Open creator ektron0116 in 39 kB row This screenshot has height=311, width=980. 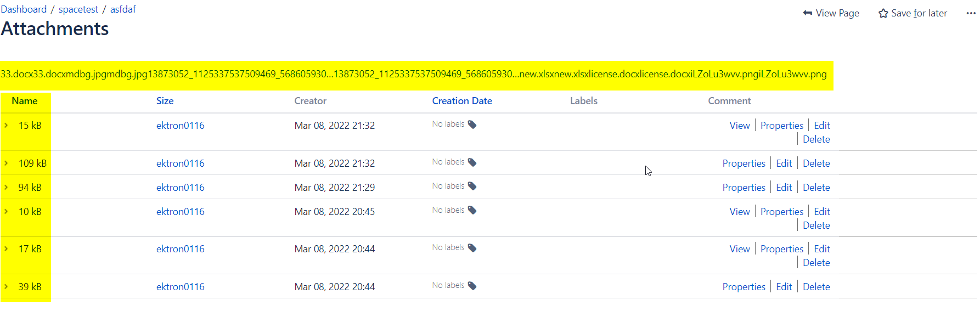(180, 287)
